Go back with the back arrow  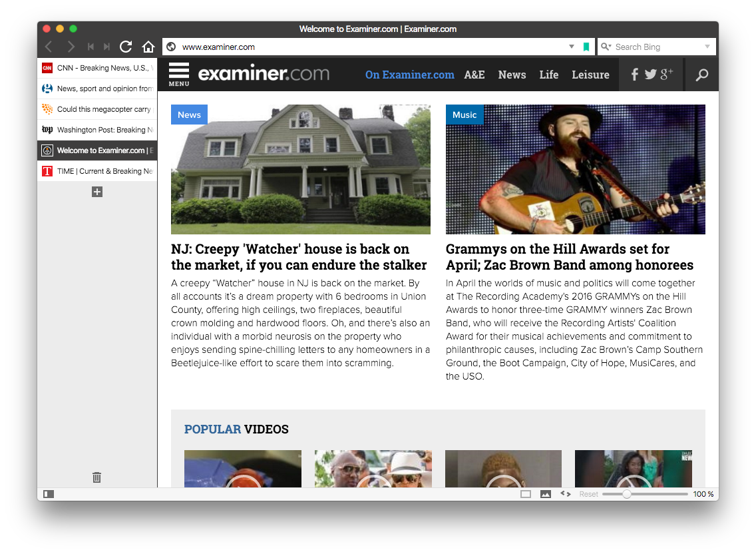tap(48, 47)
